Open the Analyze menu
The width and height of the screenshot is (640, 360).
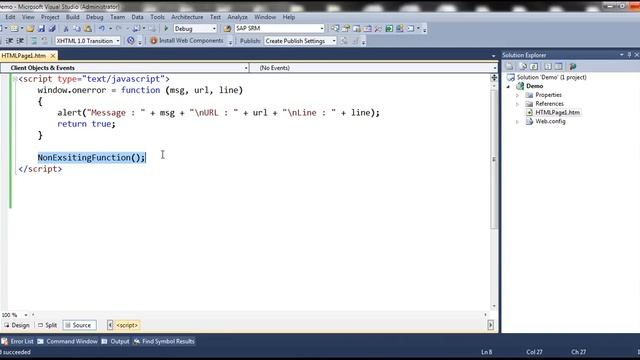[x=237, y=17]
